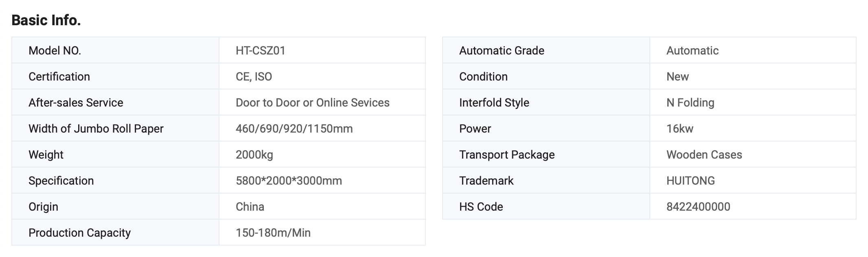Click the 5800*2000*3000mm specification value
The width and height of the screenshot is (868, 257).
coord(289,181)
